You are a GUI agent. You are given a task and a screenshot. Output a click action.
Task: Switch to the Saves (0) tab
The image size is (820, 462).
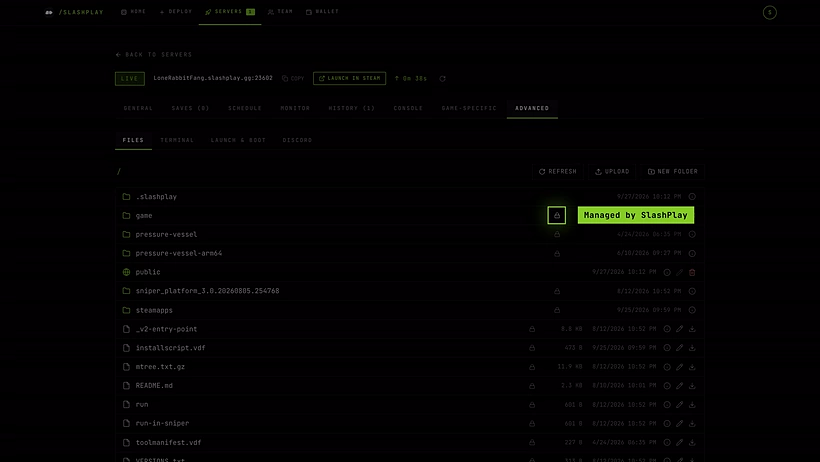pyautogui.click(x=190, y=108)
